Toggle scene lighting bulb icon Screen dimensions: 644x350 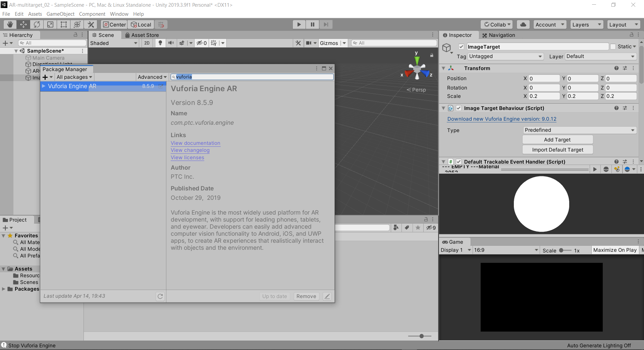point(160,43)
